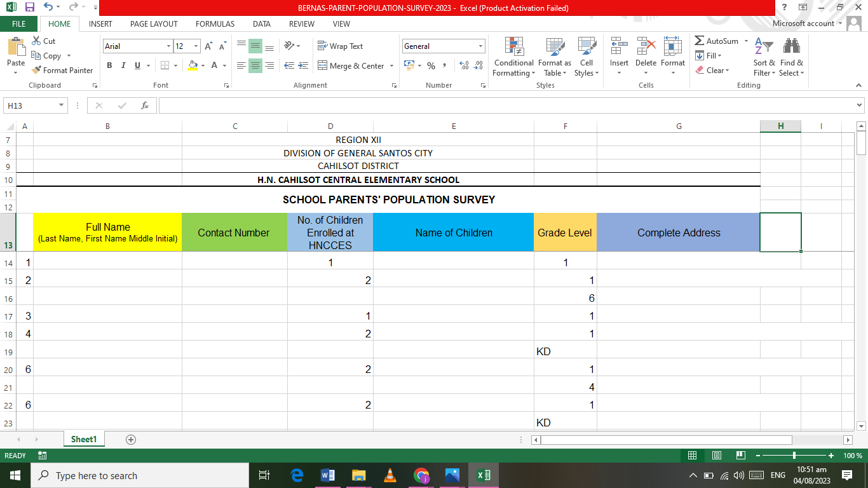Switch to the FORMULAS tab
This screenshot has height=488, width=868.
[215, 24]
